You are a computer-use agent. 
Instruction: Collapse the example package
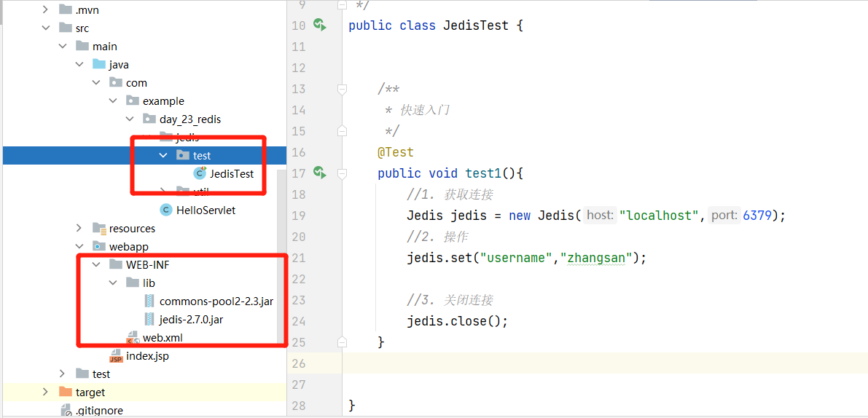coord(113,100)
